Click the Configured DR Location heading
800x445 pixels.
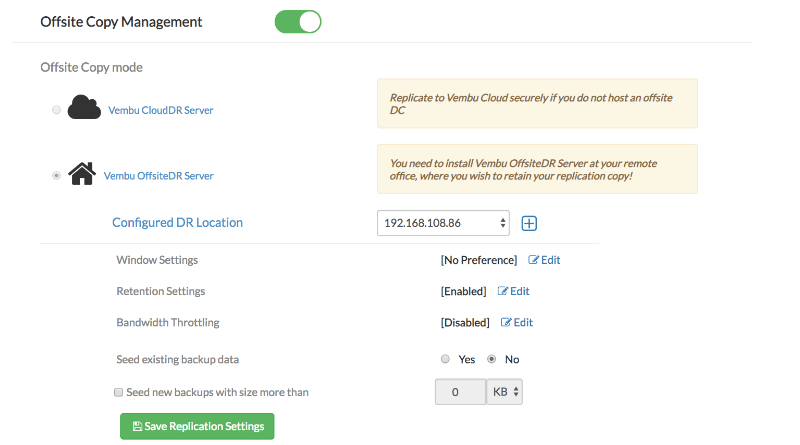coord(178,222)
